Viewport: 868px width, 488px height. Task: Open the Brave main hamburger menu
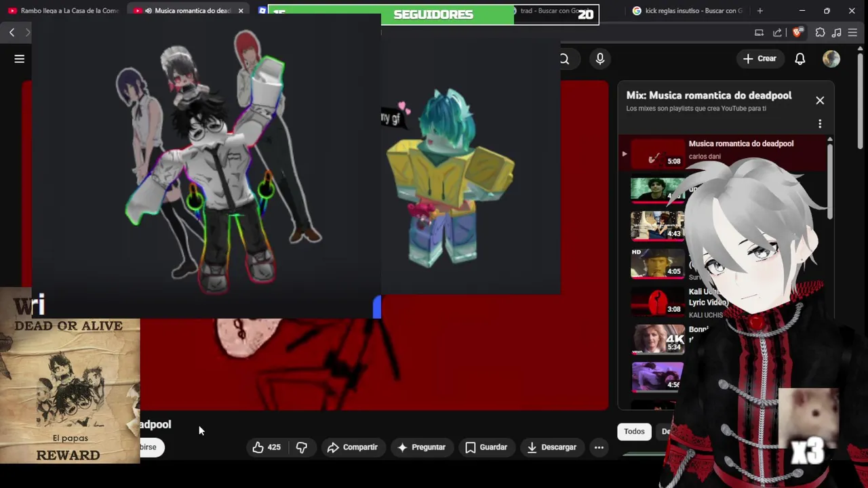(x=853, y=33)
